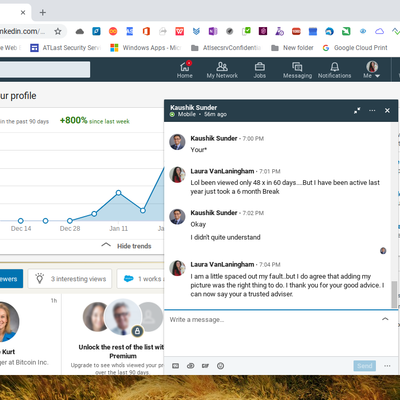Open the Kurt viewer profile photo
The height and width of the screenshot is (400, 400).
[x=9, y=321]
